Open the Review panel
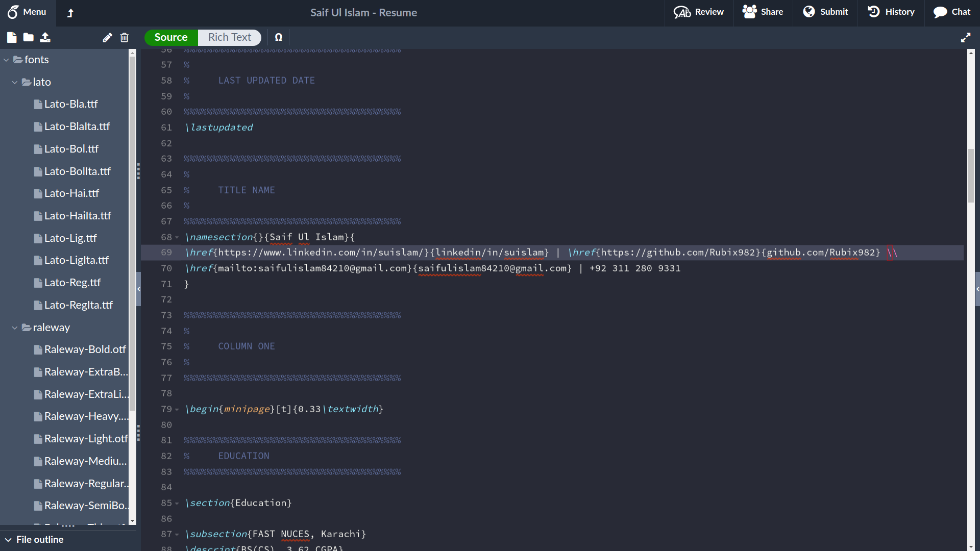Screen dimensions: 980x551 pyautogui.click(x=699, y=12)
